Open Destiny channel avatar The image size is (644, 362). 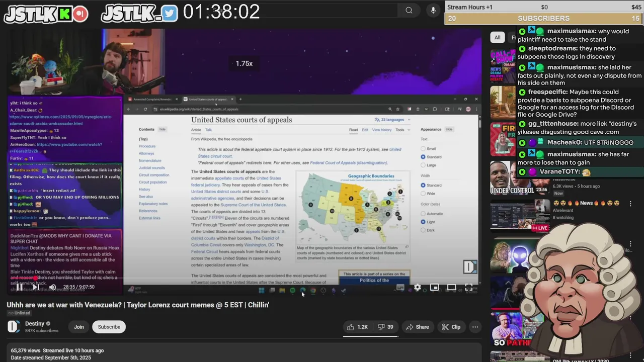pyautogui.click(x=14, y=327)
